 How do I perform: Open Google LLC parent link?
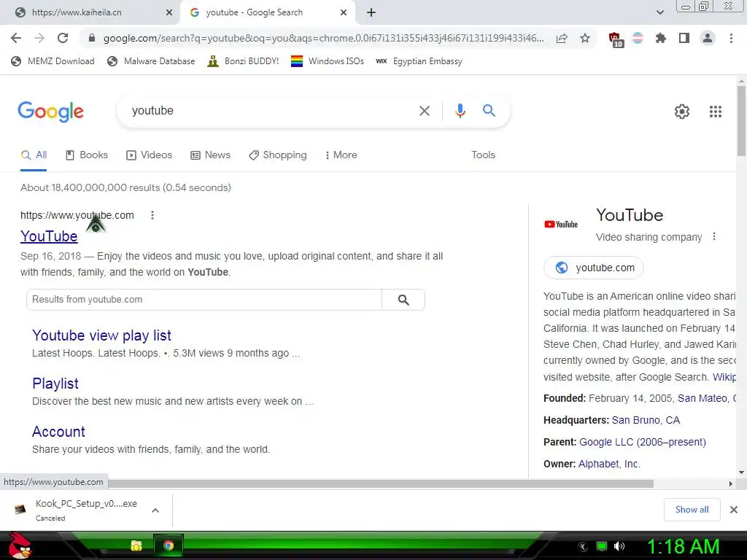click(x=642, y=442)
